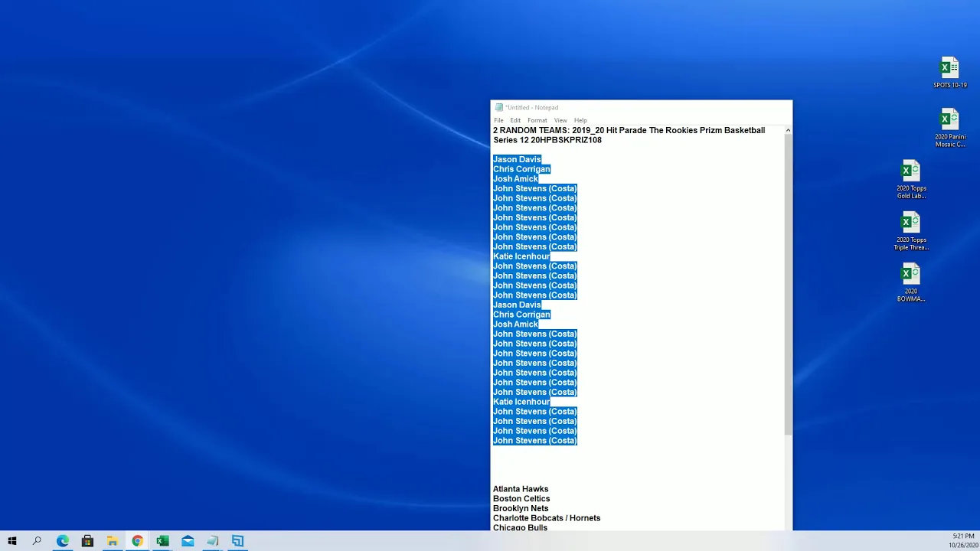Viewport: 980px width, 551px height.
Task: Launch Microsoft Edge from taskbar
Action: 62,541
